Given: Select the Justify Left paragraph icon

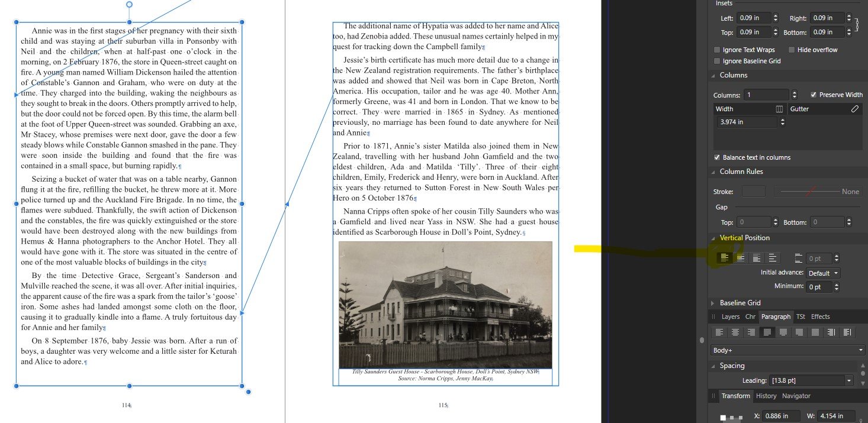Looking at the screenshot, I should (x=767, y=332).
